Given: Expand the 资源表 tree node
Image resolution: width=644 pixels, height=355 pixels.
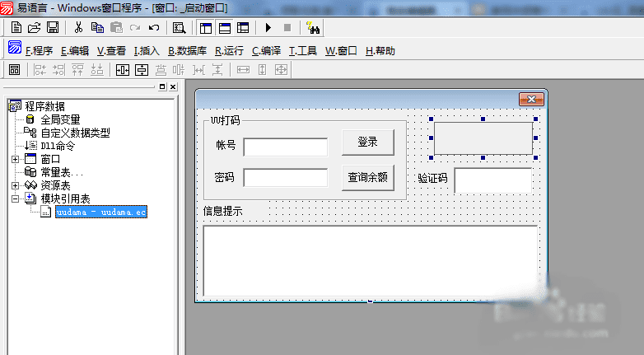Looking at the screenshot, I should click(x=15, y=185).
